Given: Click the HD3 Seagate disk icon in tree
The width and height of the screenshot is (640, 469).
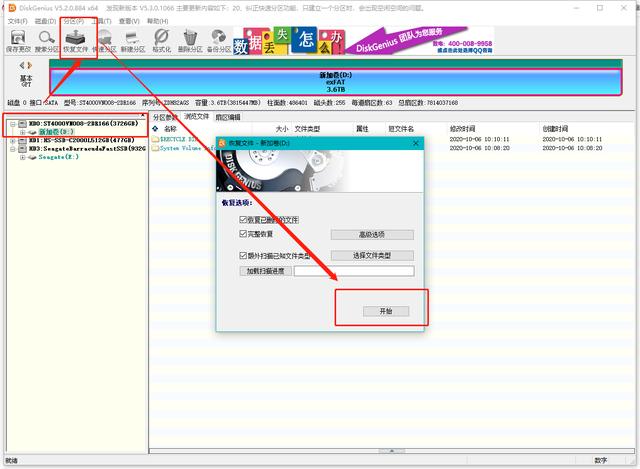Looking at the screenshot, I should tap(22, 149).
